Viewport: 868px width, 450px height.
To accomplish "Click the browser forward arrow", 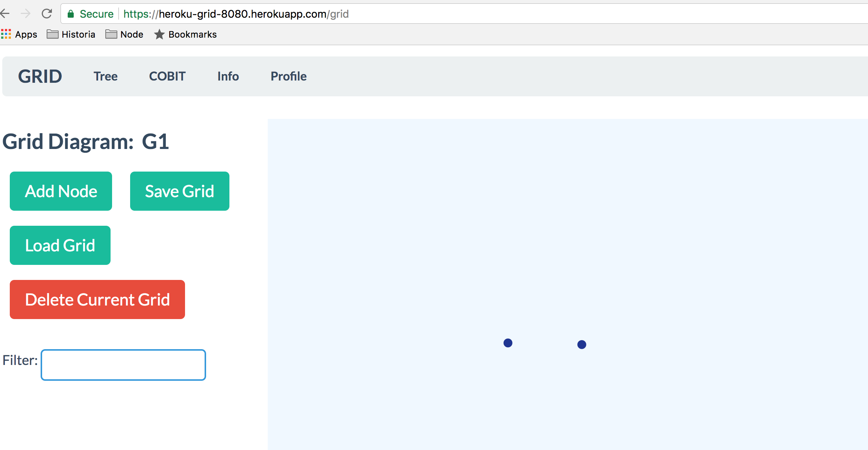I will [26, 14].
